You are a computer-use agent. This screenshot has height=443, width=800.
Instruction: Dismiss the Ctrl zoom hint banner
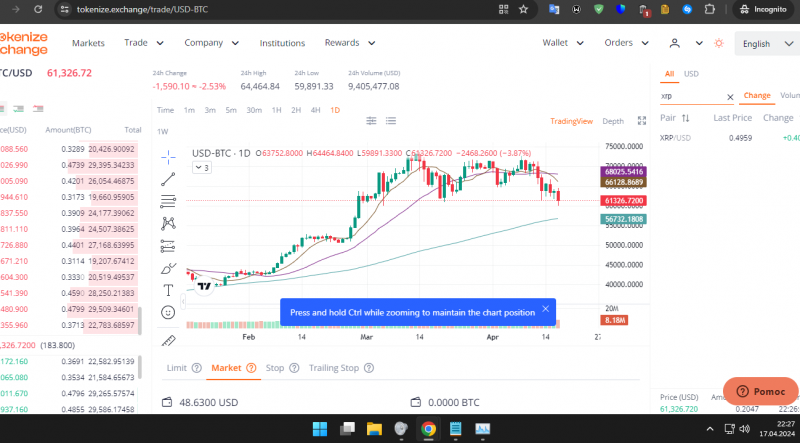545,309
